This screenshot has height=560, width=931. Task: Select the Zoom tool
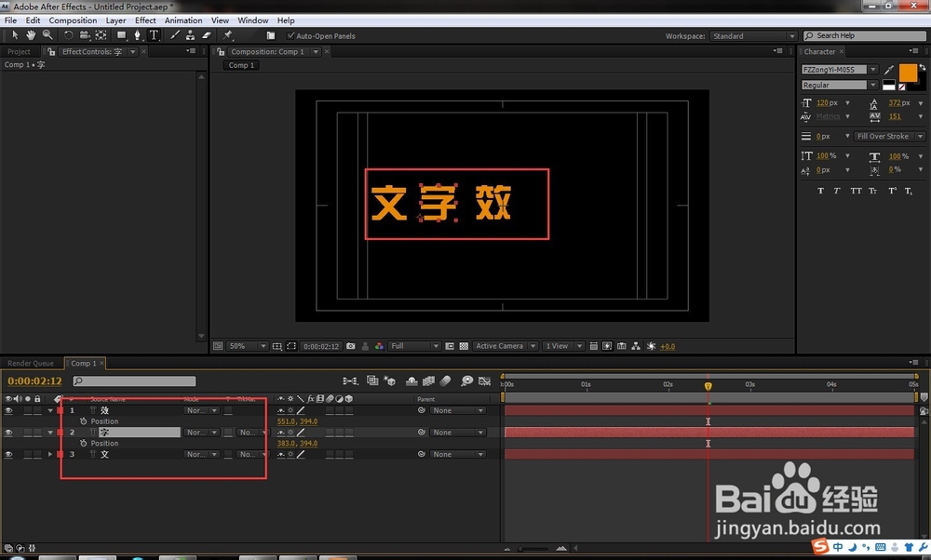coord(47,35)
